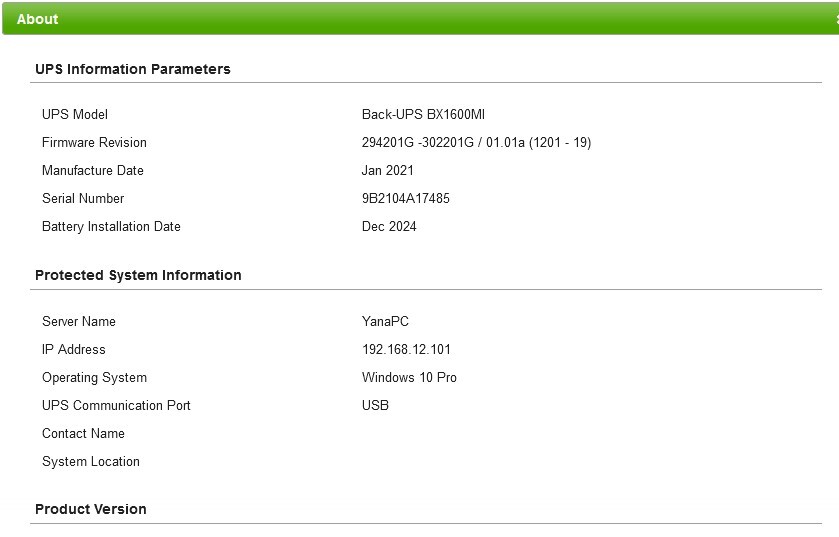The image size is (839, 537).
Task: Select the Back-UPS BX1600MI model value
Action: [423, 114]
